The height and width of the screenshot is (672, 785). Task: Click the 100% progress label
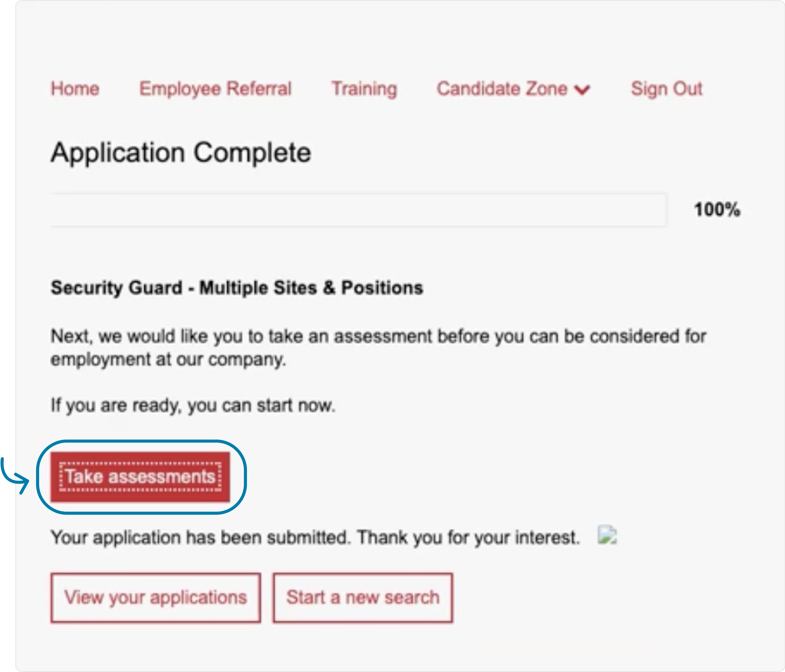click(717, 210)
